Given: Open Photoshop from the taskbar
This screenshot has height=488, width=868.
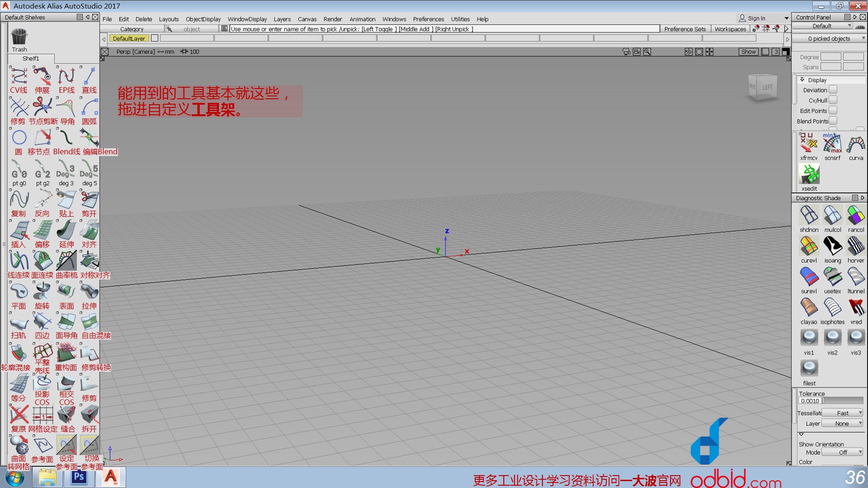Looking at the screenshot, I should [79, 477].
